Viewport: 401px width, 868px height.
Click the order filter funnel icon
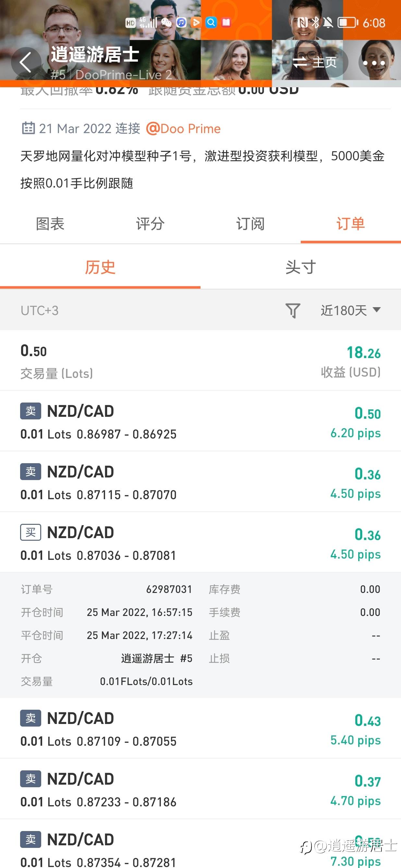coord(293,310)
